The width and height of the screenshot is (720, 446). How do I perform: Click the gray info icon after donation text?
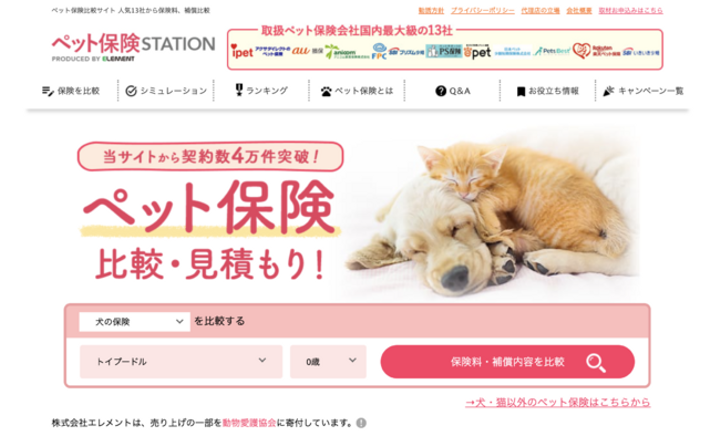[361, 423]
